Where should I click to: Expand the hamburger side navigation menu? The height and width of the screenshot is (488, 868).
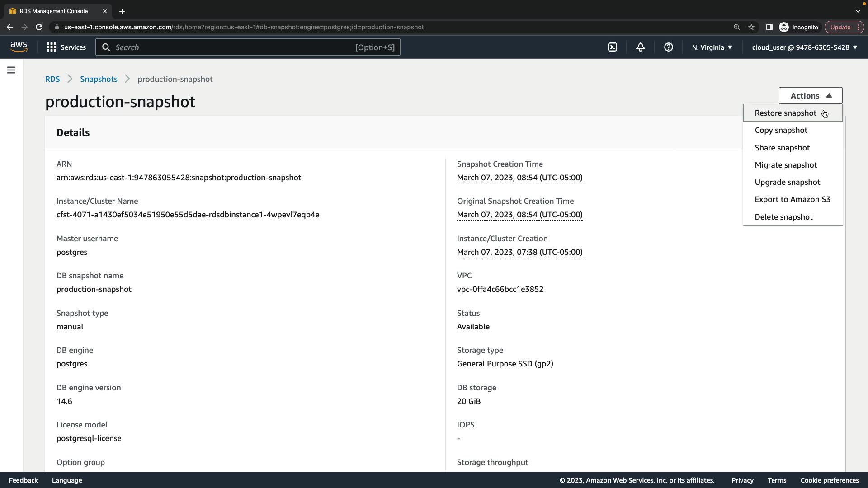11,70
